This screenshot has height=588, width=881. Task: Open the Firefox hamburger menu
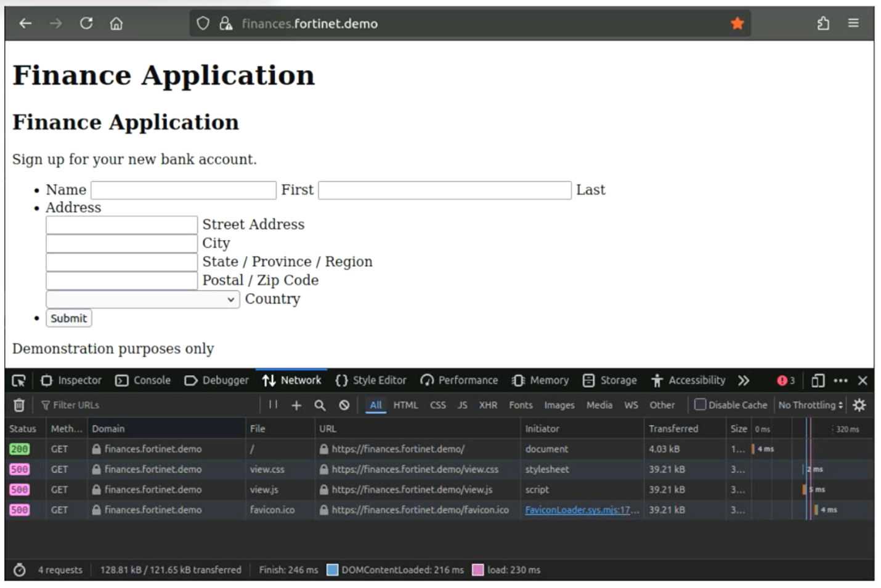[853, 23]
